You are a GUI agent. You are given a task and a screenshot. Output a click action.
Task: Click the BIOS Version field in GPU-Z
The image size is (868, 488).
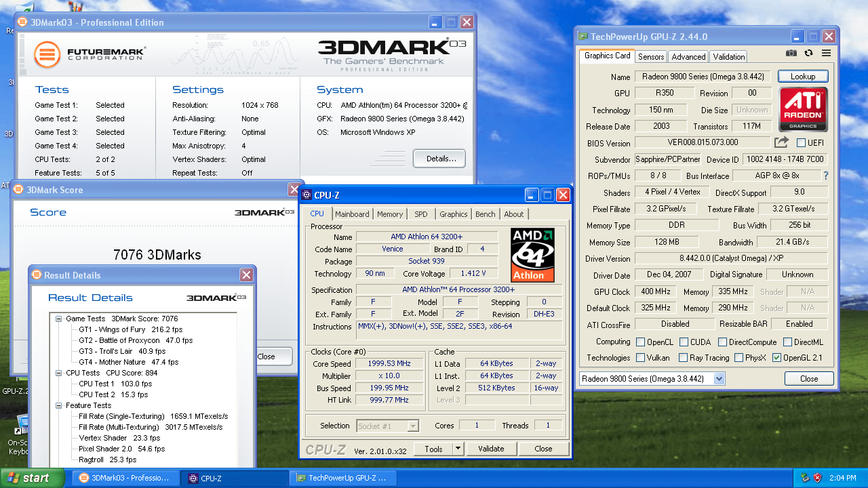point(703,143)
